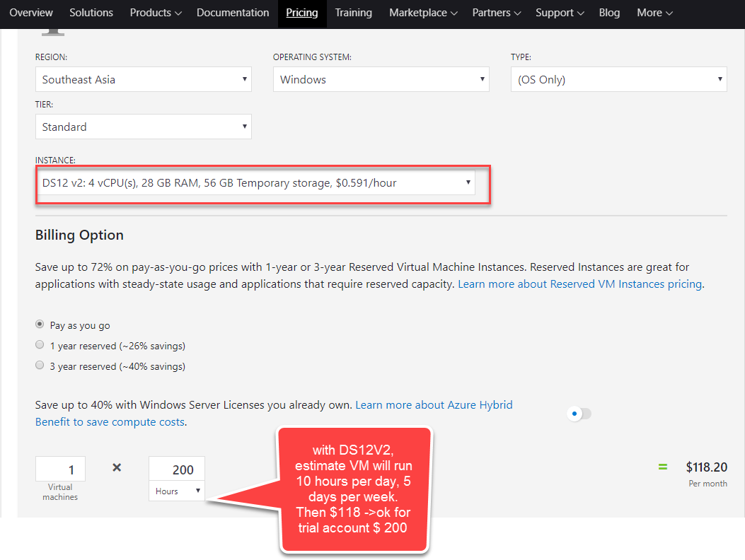Open Learn more about Reserved VM Instances pricing
Screen dimensions: 745x560
pos(579,284)
